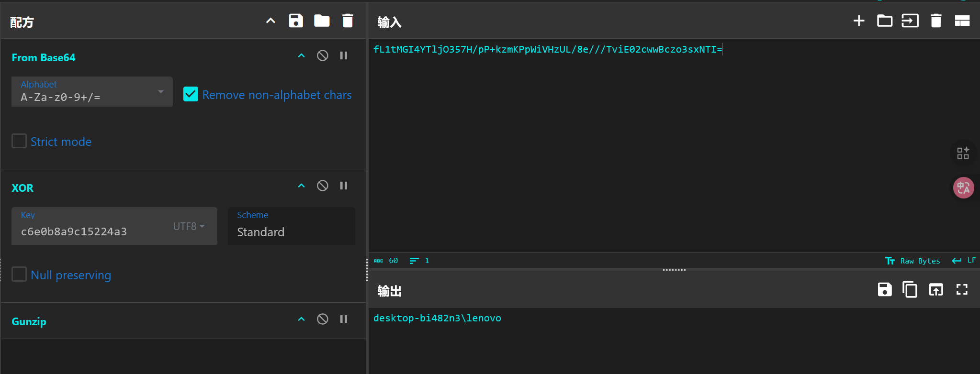Click the input/output pane divider handle
Viewport: 980px width, 374px height.
pos(674,270)
